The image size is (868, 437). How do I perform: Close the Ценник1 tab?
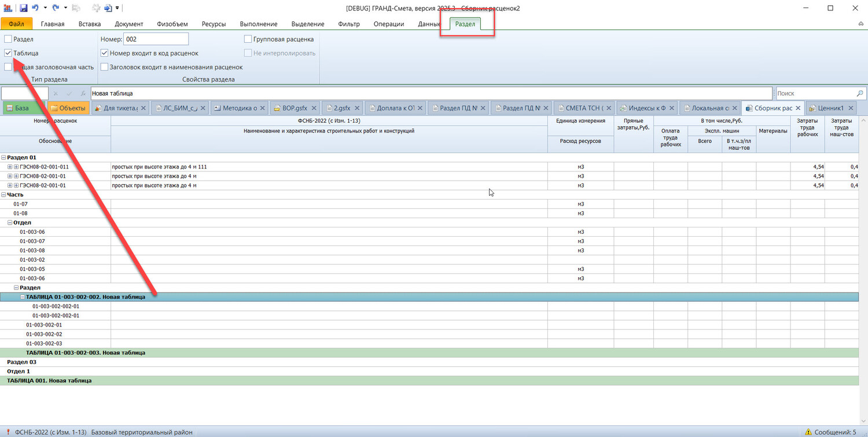click(850, 108)
